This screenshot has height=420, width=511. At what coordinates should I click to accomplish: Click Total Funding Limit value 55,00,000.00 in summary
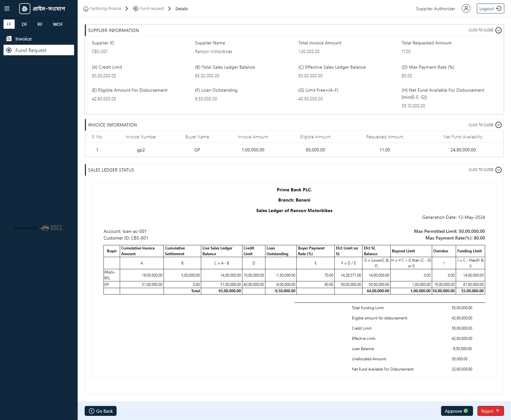point(462,308)
